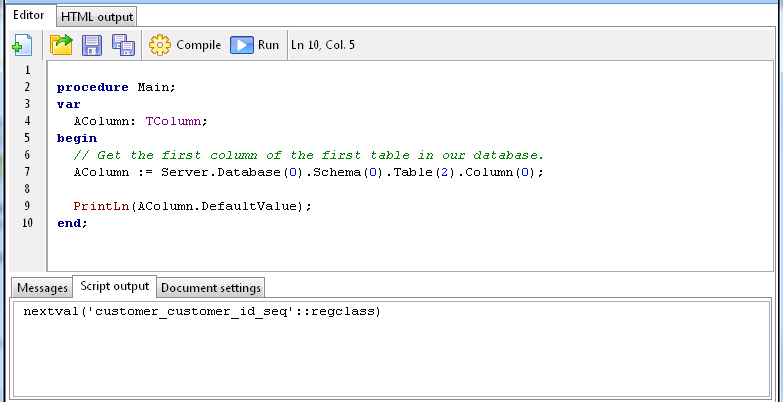Click the green comment about first column

308,155
